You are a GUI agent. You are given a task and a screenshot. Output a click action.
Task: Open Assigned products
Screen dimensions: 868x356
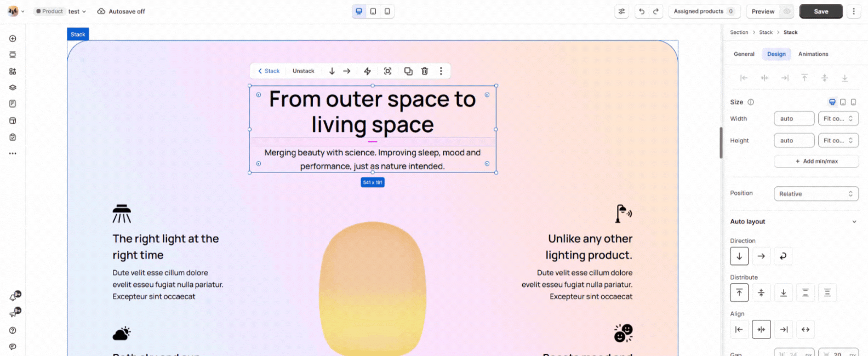[x=704, y=12]
